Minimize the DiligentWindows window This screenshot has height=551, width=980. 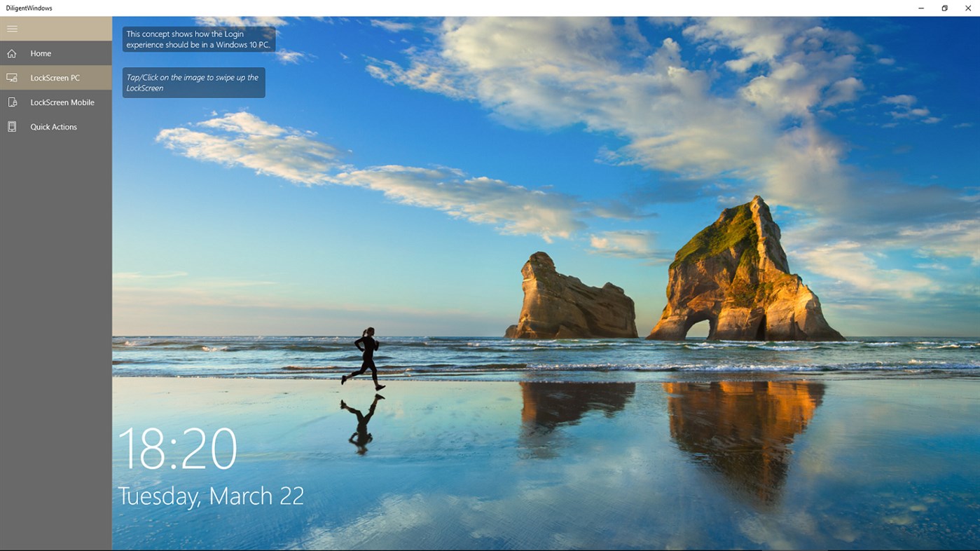click(x=920, y=8)
